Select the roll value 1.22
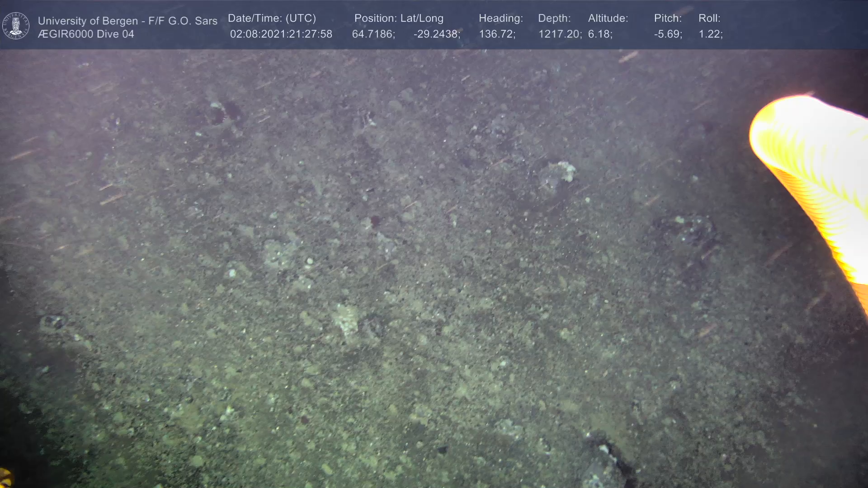The height and width of the screenshot is (488, 868). (x=710, y=34)
